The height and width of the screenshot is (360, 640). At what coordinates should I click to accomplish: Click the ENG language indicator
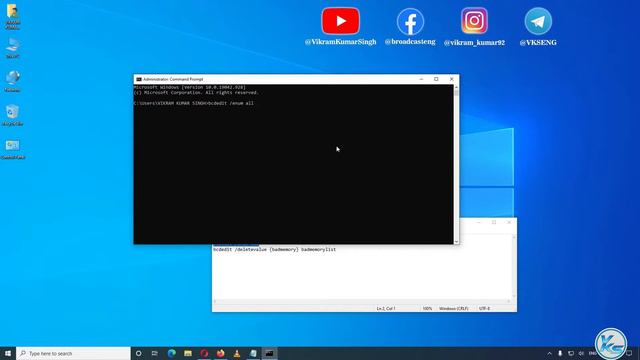593,353
